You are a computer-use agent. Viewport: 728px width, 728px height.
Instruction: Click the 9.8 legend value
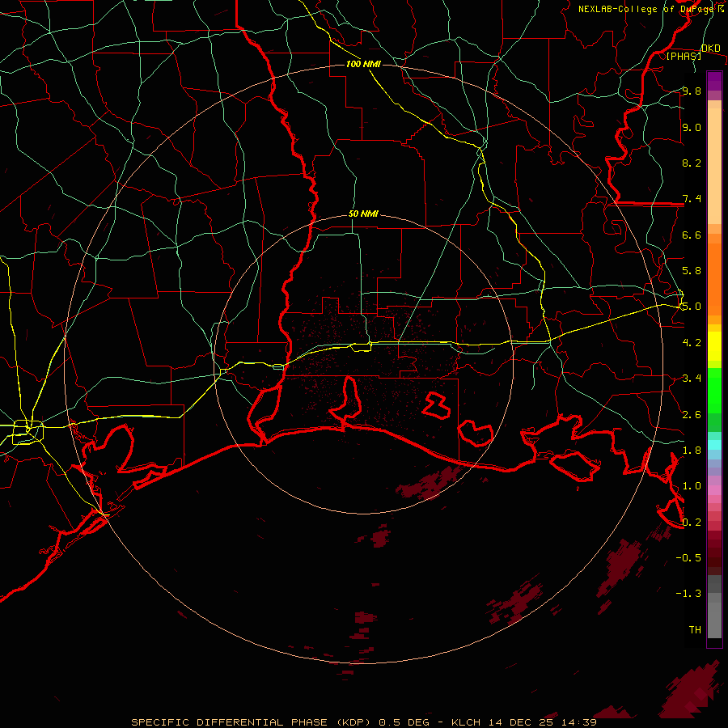692,91
